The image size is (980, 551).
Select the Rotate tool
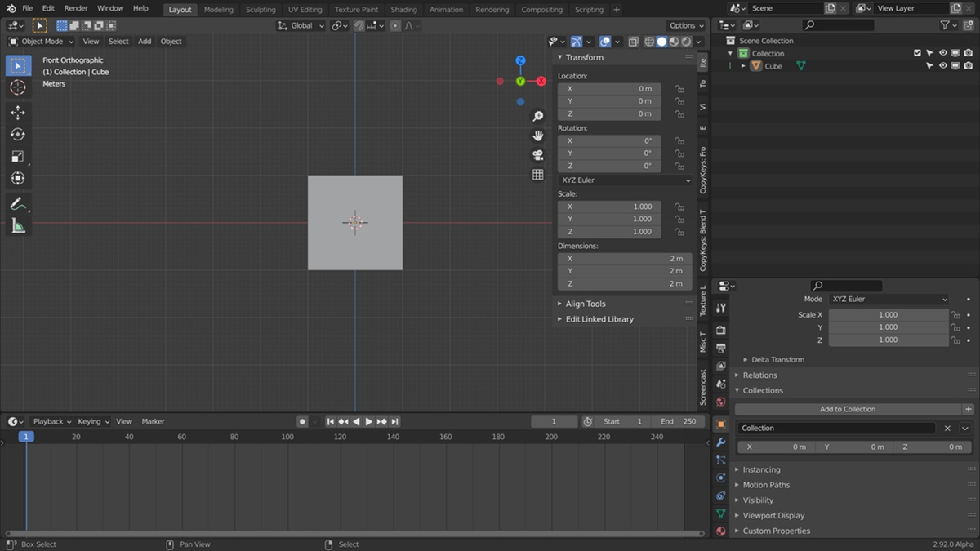[18, 134]
